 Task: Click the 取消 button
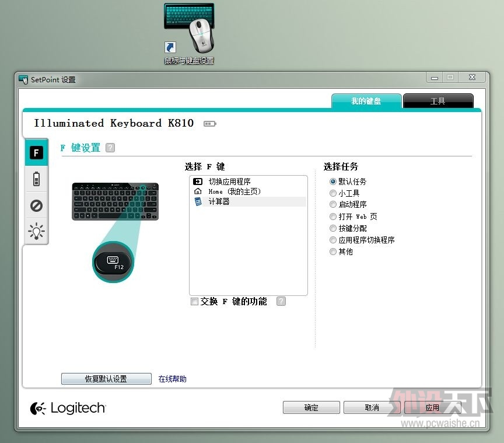(x=372, y=407)
